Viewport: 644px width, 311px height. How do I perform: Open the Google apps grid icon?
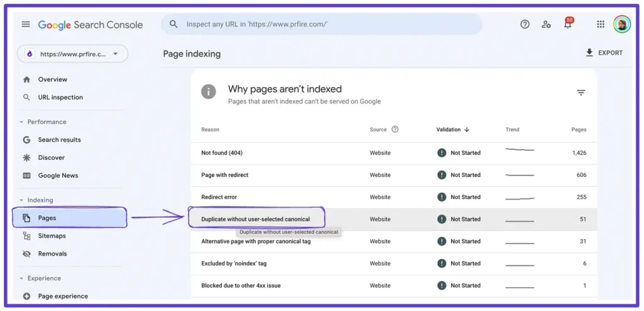coord(601,25)
